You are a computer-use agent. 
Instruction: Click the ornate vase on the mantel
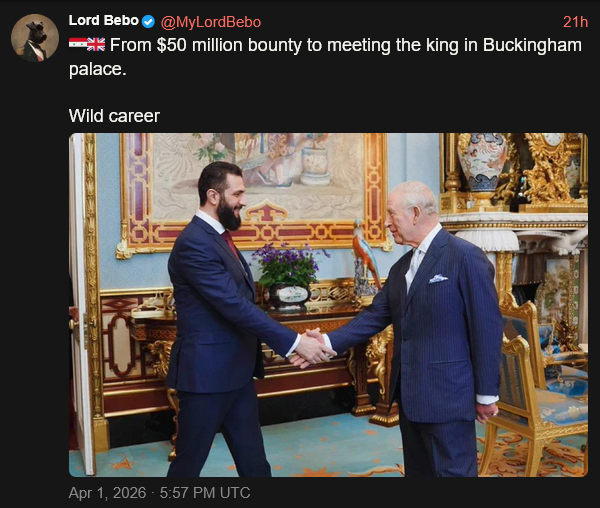pyautogui.click(x=484, y=160)
